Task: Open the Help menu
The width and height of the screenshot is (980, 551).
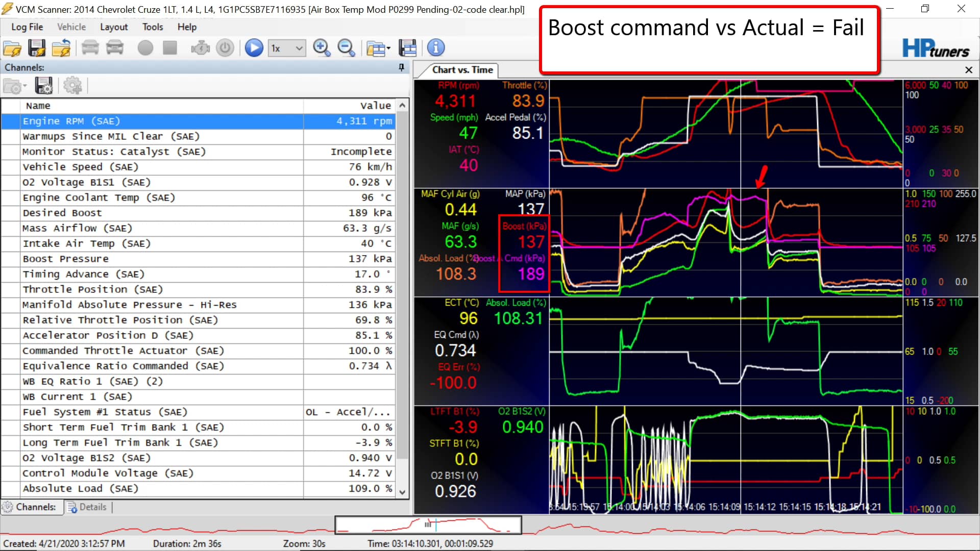Action: 187,27
